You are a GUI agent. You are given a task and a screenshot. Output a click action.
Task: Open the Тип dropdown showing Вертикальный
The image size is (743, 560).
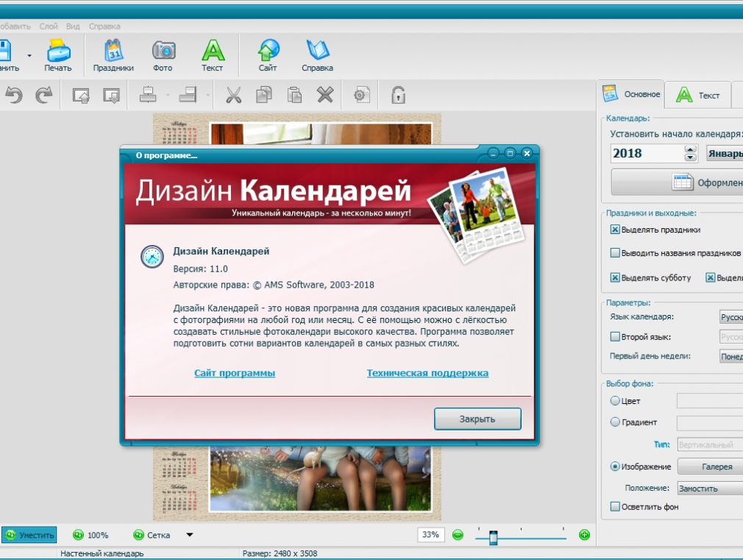710,444
